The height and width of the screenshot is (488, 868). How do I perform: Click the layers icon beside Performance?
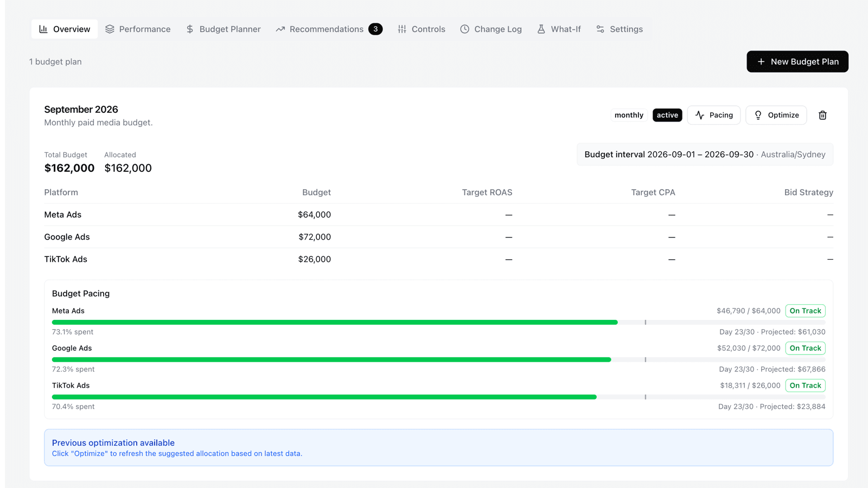[x=110, y=29]
